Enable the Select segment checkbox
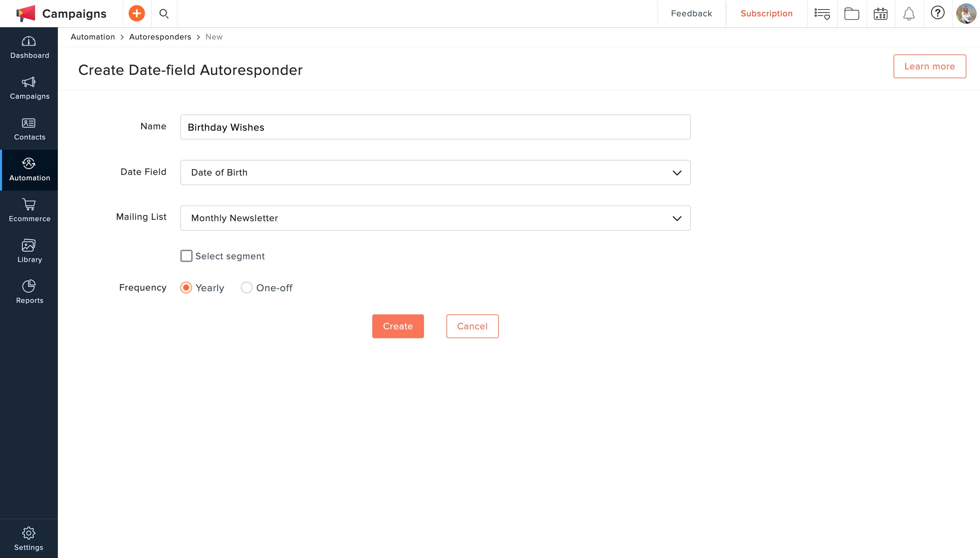Screen dimensions: 980x558 (186, 256)
